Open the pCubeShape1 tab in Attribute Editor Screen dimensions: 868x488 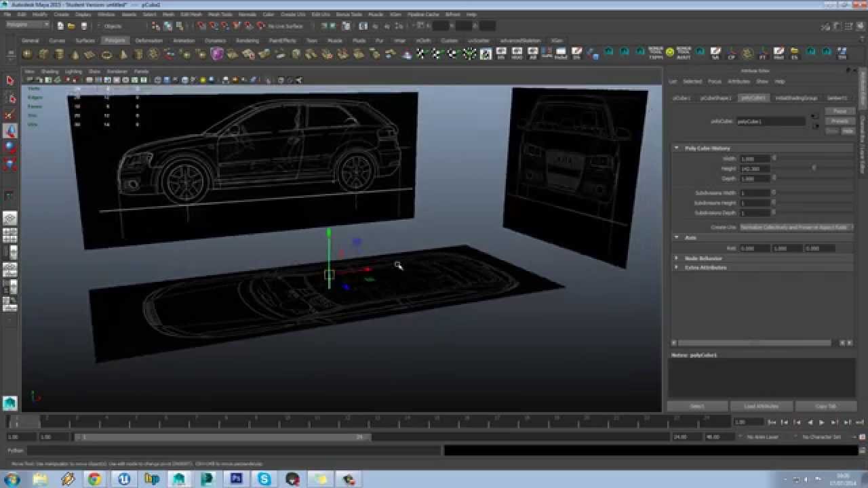click(x=715, y=98)
